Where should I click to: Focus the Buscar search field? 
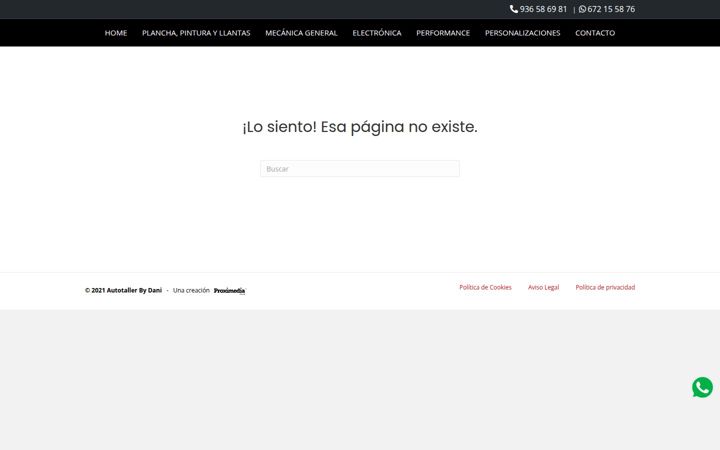pos(360,169)
